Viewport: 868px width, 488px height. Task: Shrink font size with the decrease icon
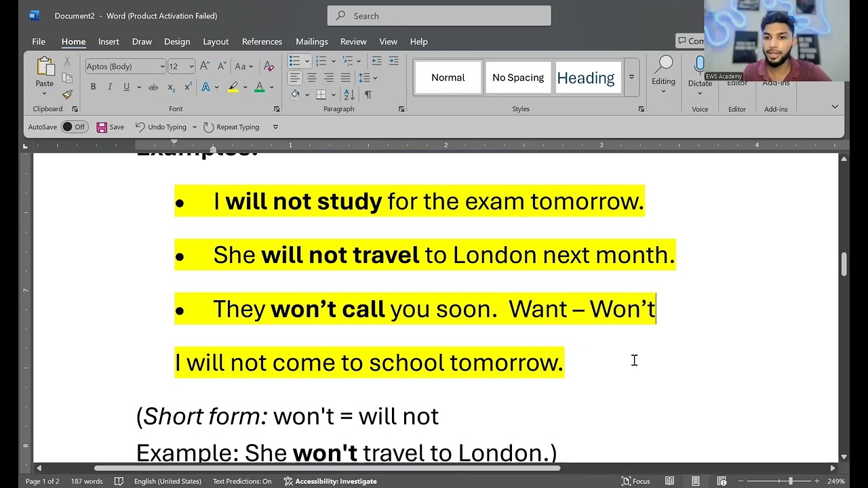pyautogui.click(x=222, y=66)
